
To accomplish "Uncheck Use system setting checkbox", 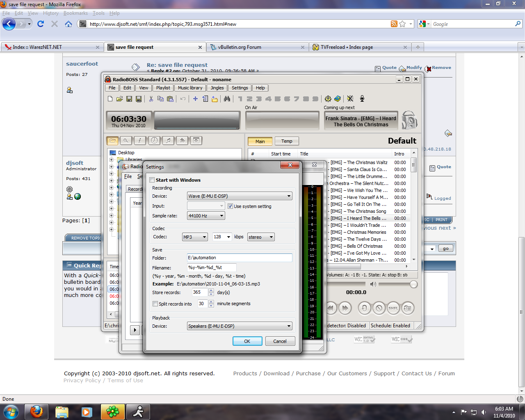I will [231, 206].
